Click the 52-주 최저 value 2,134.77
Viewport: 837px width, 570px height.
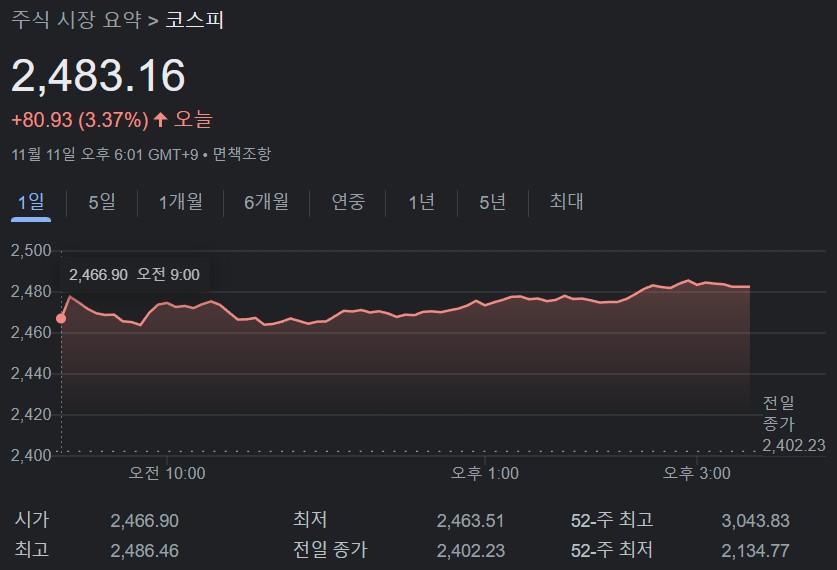pos(755,551)
